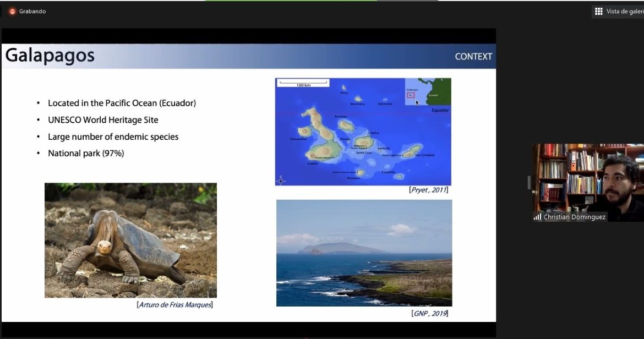Select the Christian Dominguez name label

tap(574, 217)
